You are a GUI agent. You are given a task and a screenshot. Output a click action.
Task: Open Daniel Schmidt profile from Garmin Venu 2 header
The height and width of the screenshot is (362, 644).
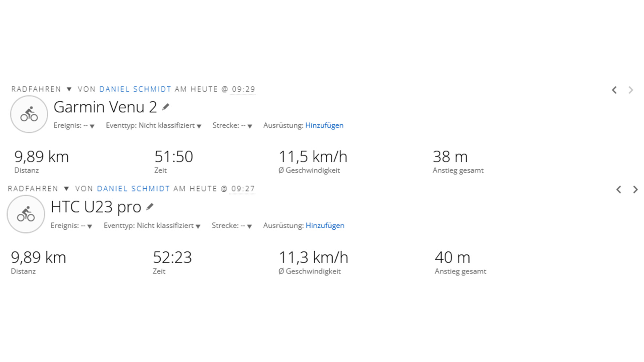pos(135,89)
